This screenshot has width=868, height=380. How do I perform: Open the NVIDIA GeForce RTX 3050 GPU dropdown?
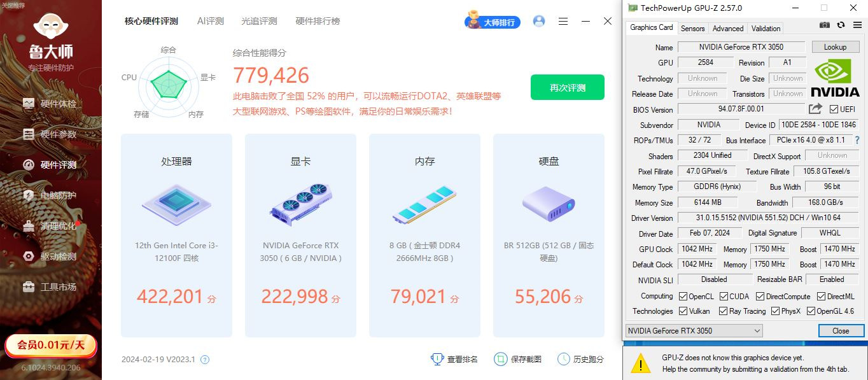pyautogui.click(x=694, y=330)
